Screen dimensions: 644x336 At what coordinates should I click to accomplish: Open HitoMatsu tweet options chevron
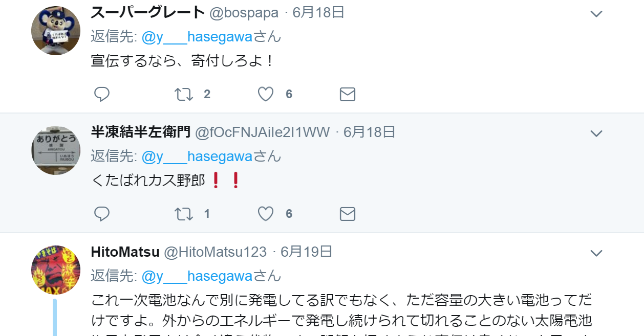pos(596,253)
